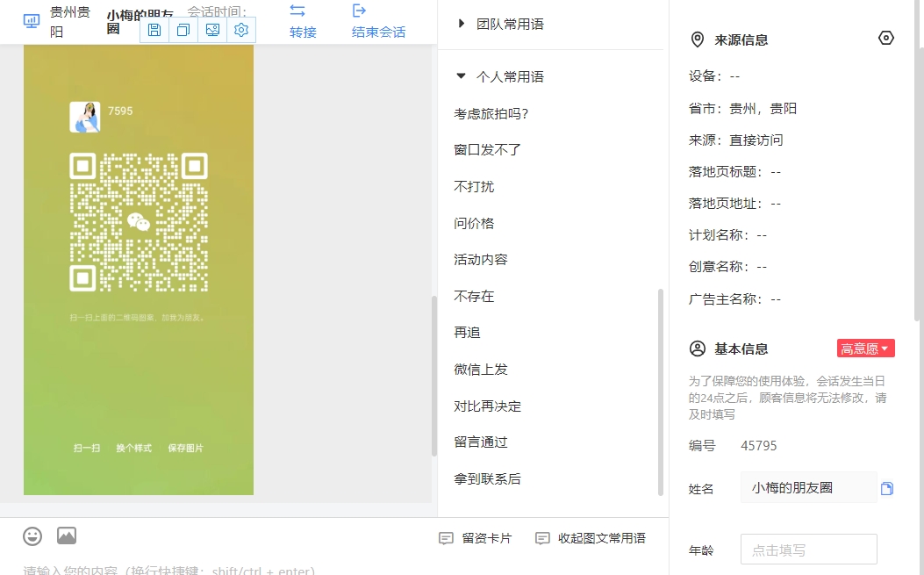Click the 转接 transfer arrows icon

coord(297,11)
